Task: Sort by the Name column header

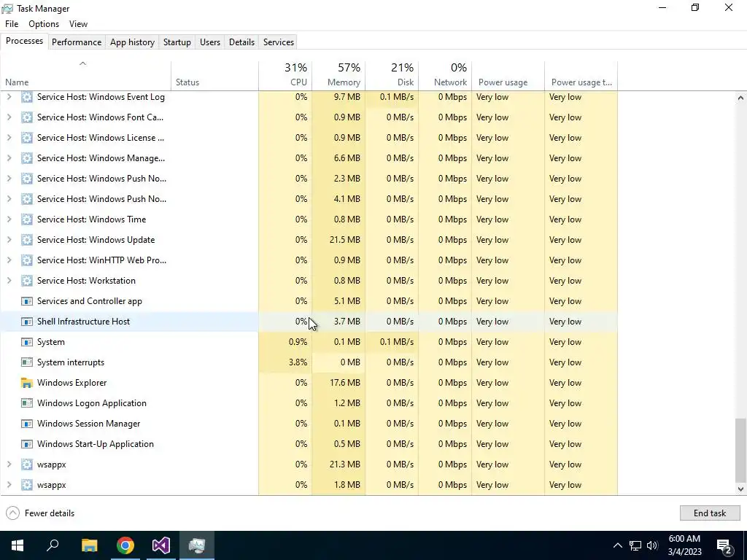Action: tap(86, 75)
